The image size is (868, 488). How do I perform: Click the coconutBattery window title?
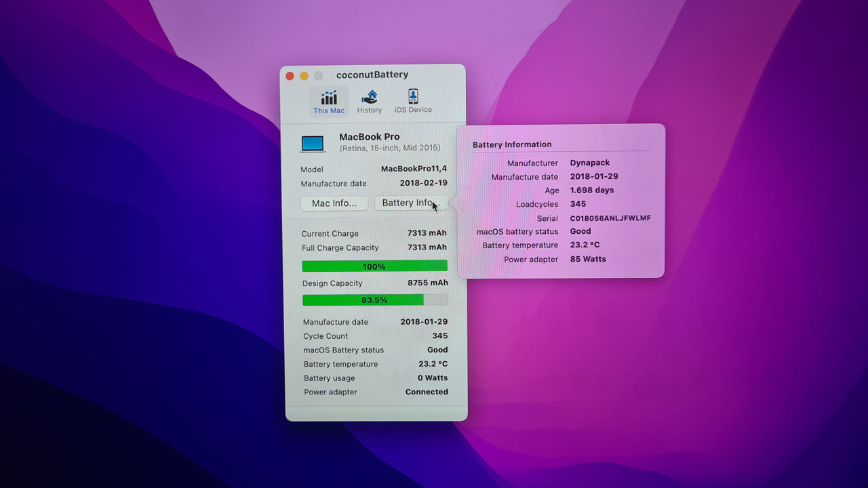tap(372, 75)
